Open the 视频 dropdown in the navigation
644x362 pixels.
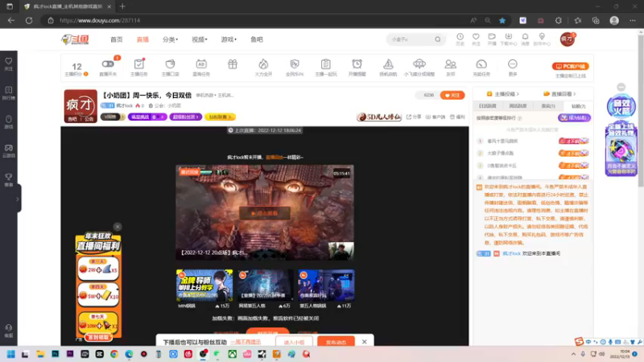click(x=199, y=39)
